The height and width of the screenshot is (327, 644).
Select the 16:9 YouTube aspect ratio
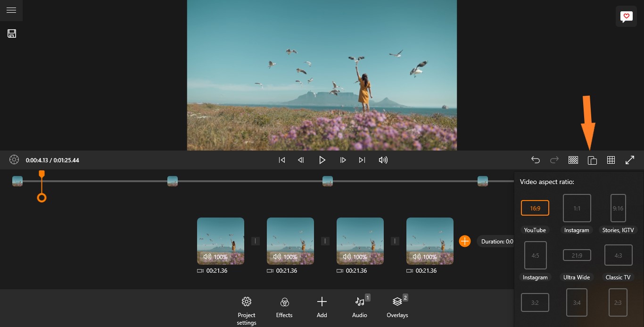(535, 208)
